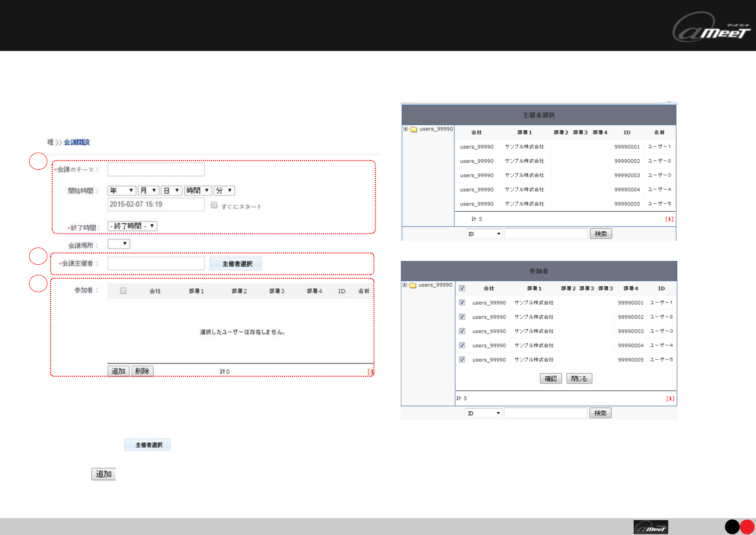Open the 年 year dropdown
This screenshot has width=756, height=535.
pos(121,190)
